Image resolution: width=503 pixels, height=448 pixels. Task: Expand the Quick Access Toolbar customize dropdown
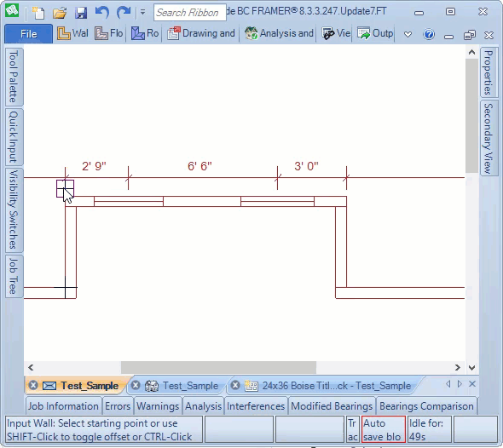point(142,13)
